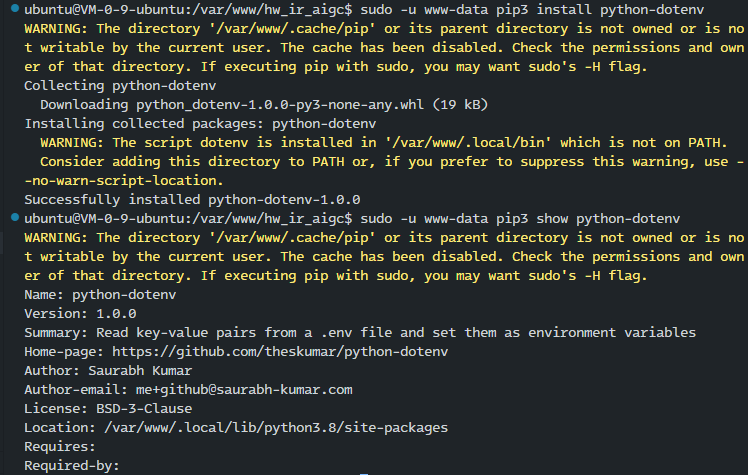748x475 pixels.
Task: Click '/var/www/.cache/pip' path in the topmost warning
Action: pyautogui.click(x=292, y=29)
